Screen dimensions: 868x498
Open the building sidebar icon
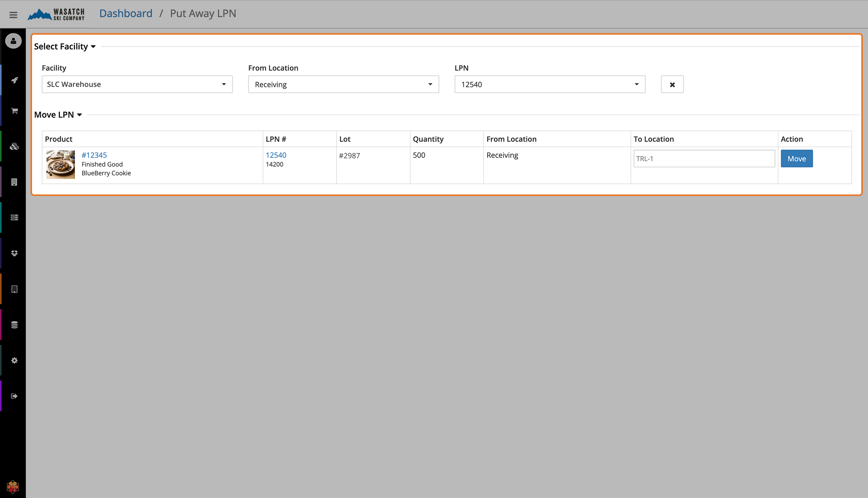(x=14, y=182)
